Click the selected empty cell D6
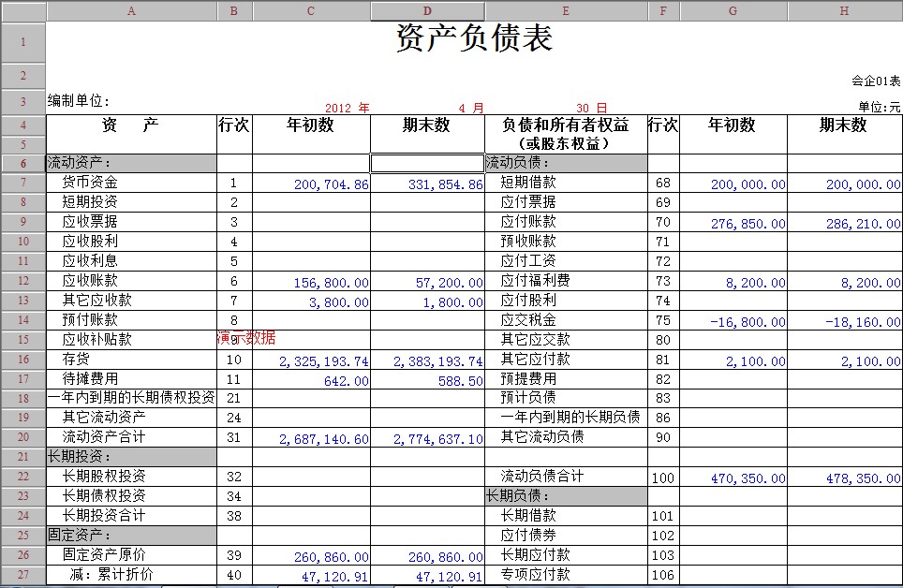Viewport: 903px width, 588px height. coord(427,163)
